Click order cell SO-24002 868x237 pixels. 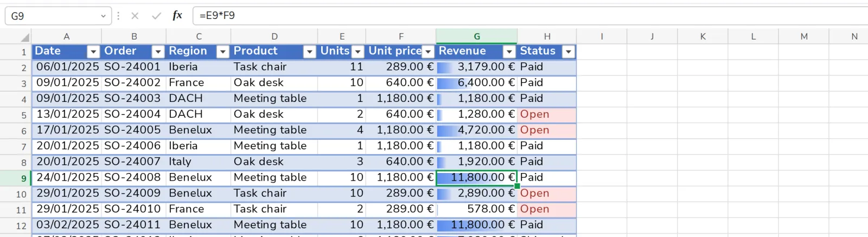click(x=133, y=83)
